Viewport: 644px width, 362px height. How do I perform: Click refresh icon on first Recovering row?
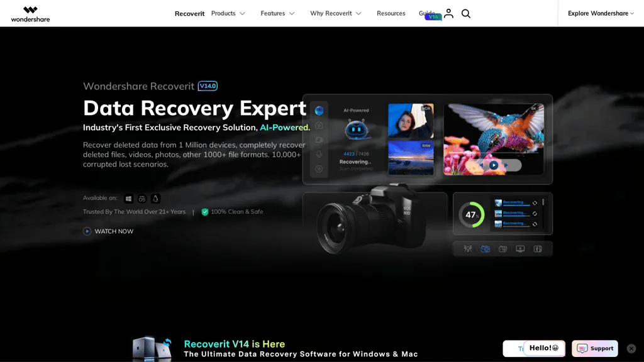click(x=535, y=203)
